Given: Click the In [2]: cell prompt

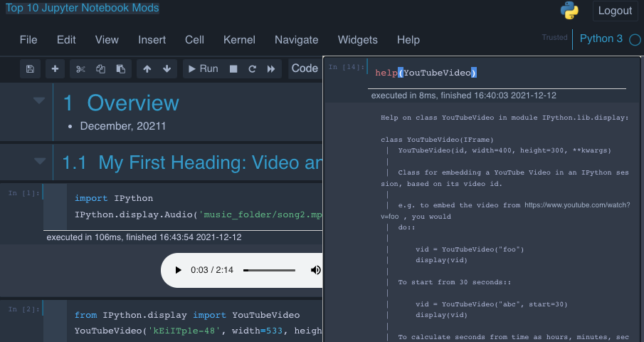Looking at the screenshot, I should click(24, 309).
